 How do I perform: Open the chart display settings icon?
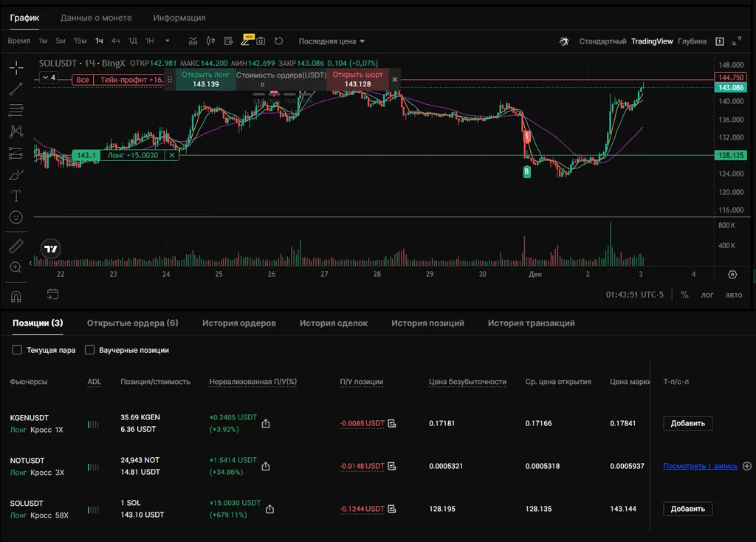click(229, 41)
